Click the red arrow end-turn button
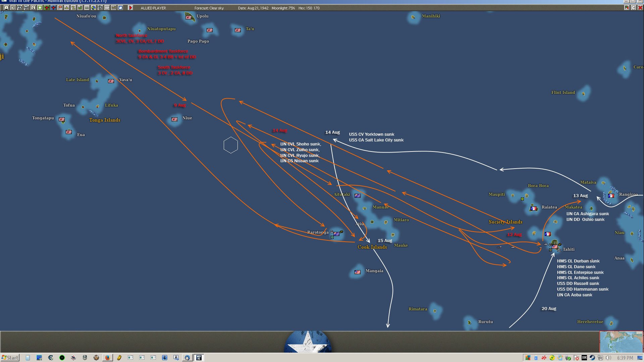Image resolution: width=644 pixels, height=362 pixels. pos(130,8)
